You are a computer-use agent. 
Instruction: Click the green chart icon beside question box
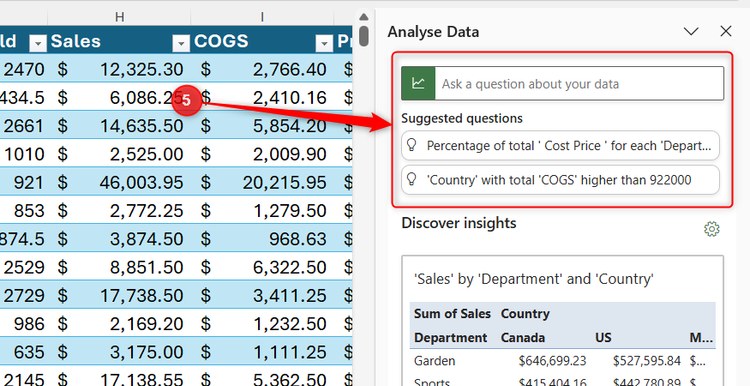pos(418,84)
